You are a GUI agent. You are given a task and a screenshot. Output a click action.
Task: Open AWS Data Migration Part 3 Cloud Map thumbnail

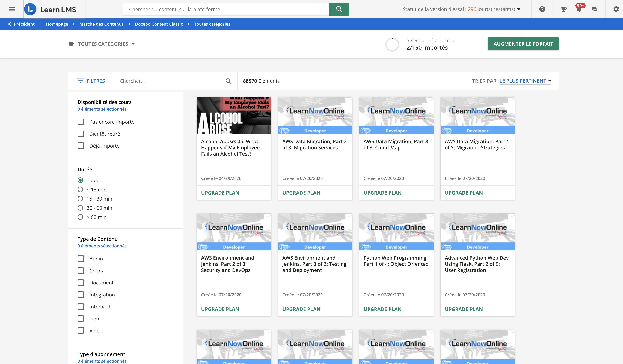click(396, 115)
